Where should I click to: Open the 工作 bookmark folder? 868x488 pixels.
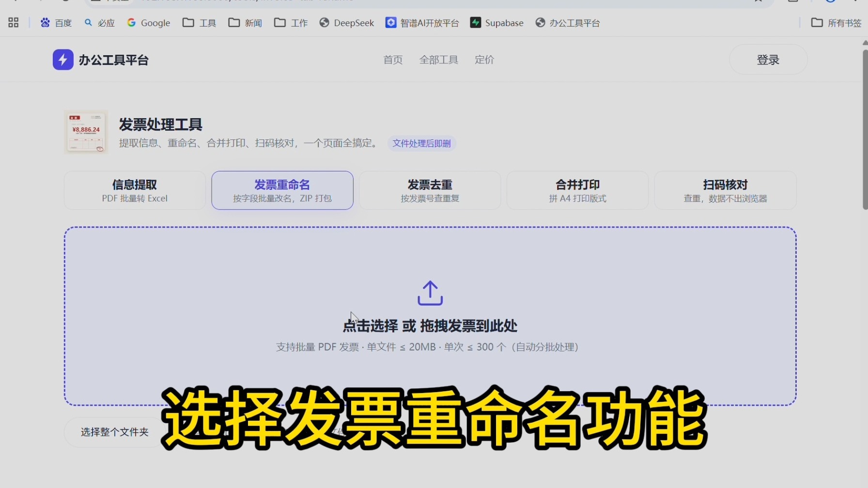coord(291,23)
